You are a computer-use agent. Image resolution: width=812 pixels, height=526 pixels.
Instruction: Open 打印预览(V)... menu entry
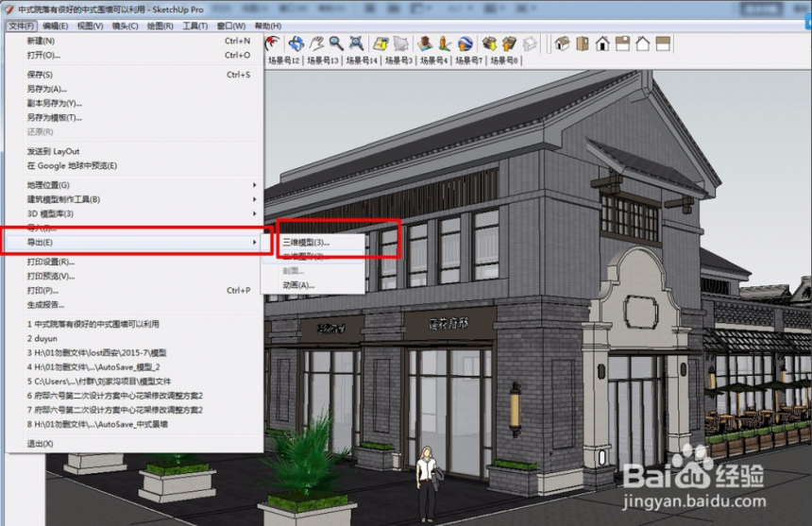click(134, 276)
